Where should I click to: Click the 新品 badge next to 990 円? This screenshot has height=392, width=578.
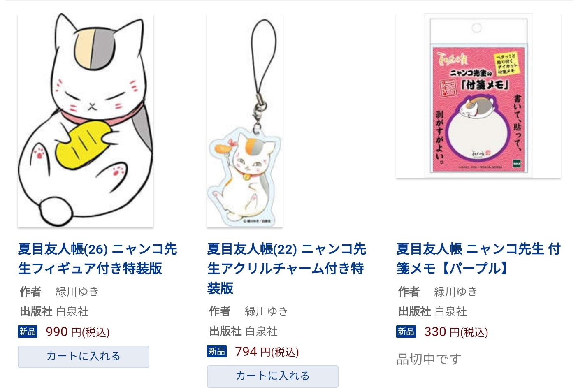(x=28, y=332)
